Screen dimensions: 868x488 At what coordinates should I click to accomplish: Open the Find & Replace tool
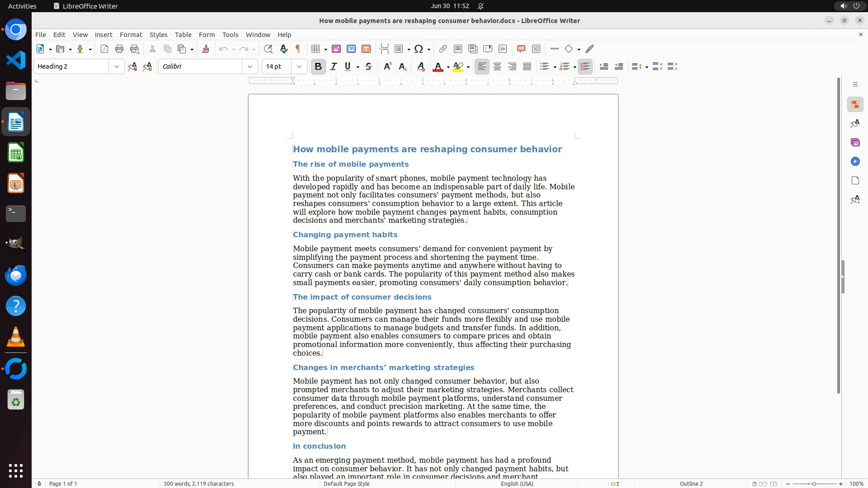(268, 49)
